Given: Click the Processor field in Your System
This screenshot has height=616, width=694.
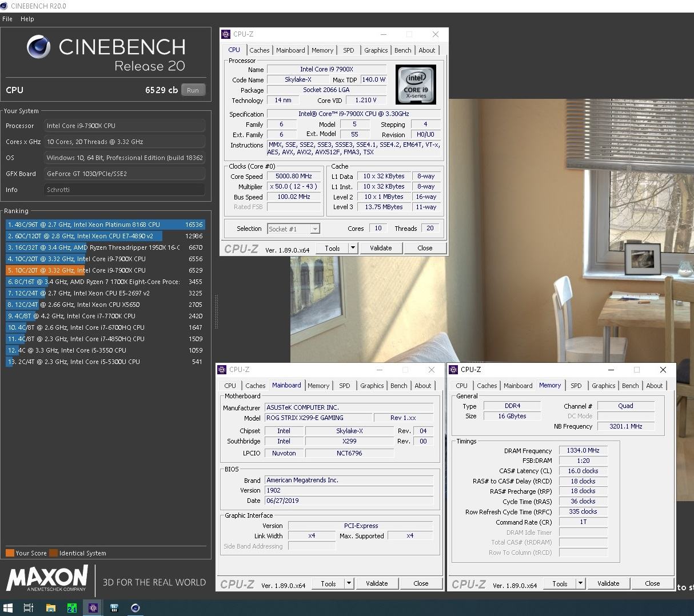Looking at the screenshot, I should (x=125, y=126).
